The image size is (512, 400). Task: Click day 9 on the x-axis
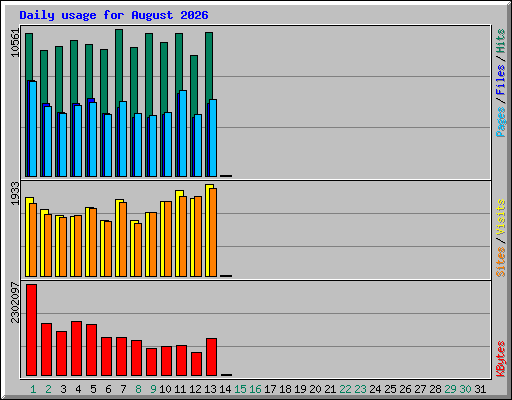click(153, 389)
